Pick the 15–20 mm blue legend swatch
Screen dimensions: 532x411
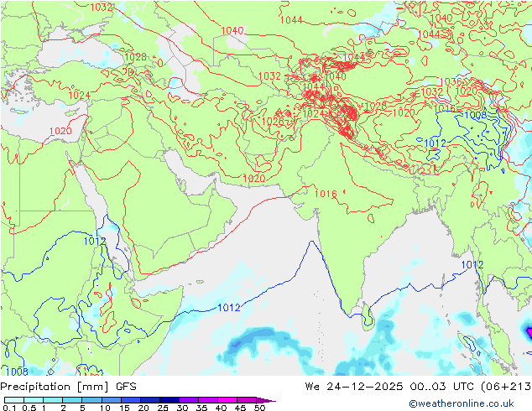(130, 400)
